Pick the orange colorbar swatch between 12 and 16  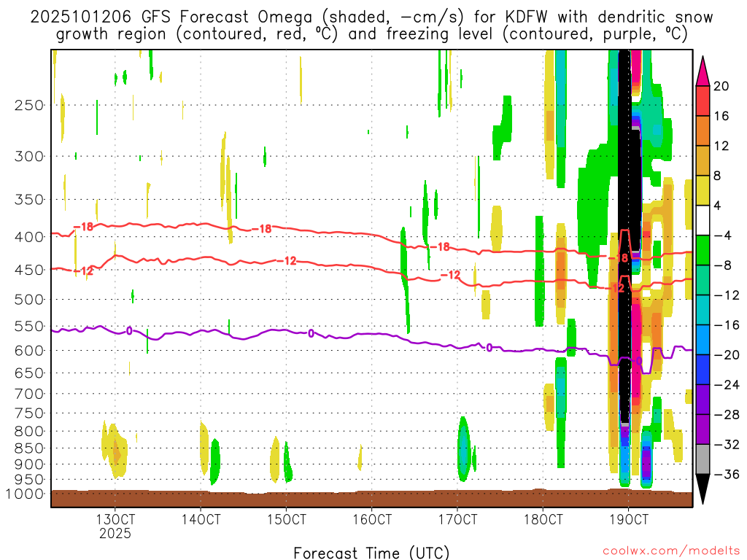[703, 131]
